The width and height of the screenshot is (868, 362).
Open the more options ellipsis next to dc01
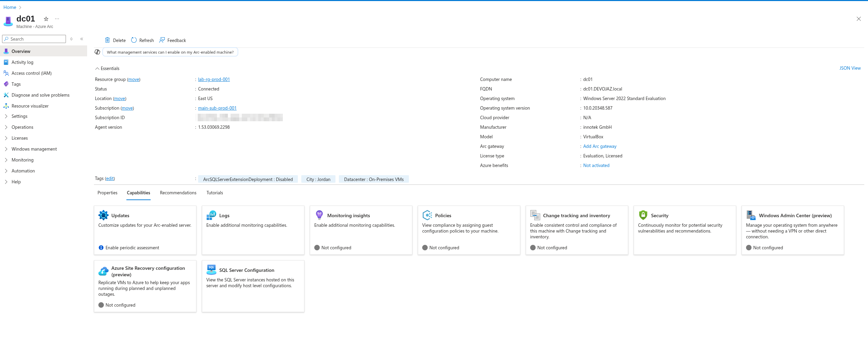coord(57,19)
